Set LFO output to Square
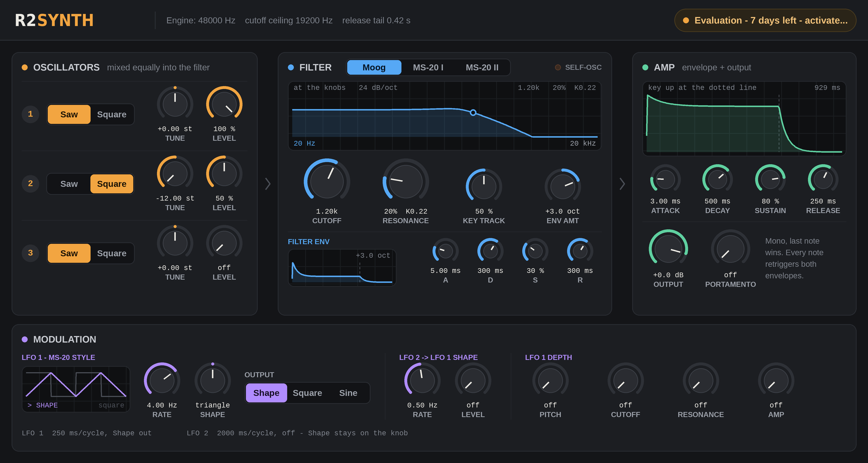The image size is (868, 463). [307, 393]
